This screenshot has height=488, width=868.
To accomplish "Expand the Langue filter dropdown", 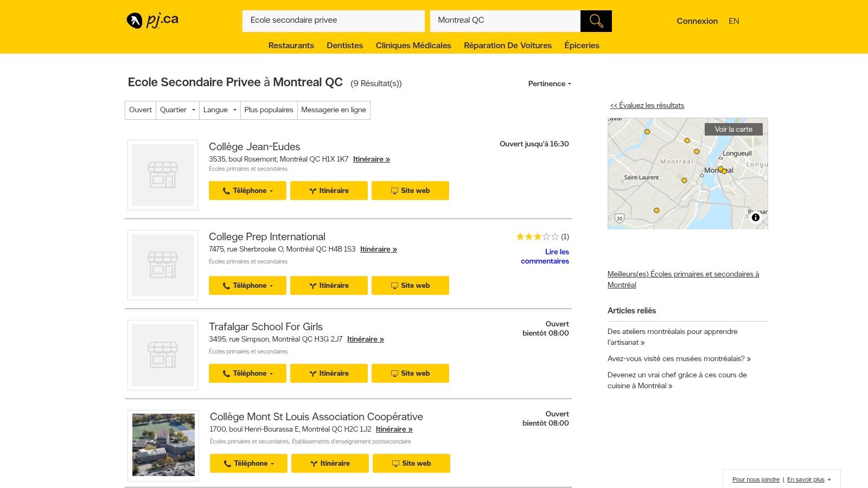I will coord(220,110).
